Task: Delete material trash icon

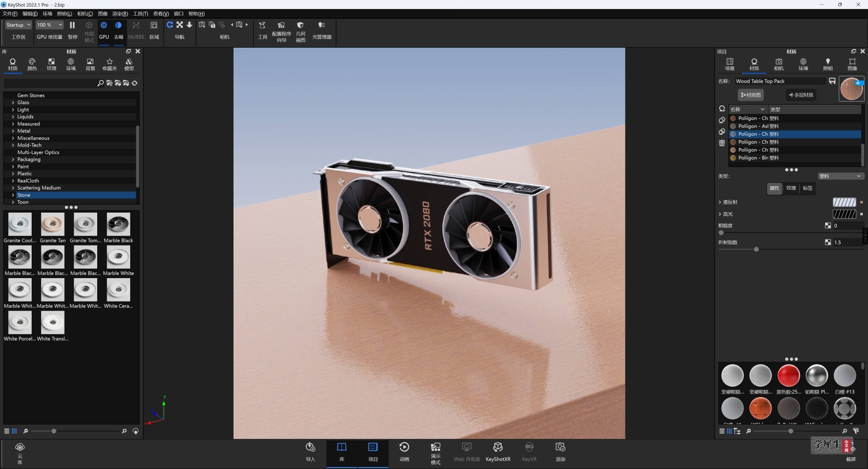Action: click(722, 143)
